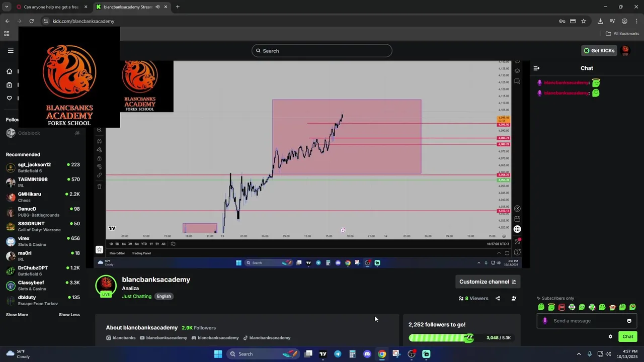Open a new browser tab

tap(178, 7)
